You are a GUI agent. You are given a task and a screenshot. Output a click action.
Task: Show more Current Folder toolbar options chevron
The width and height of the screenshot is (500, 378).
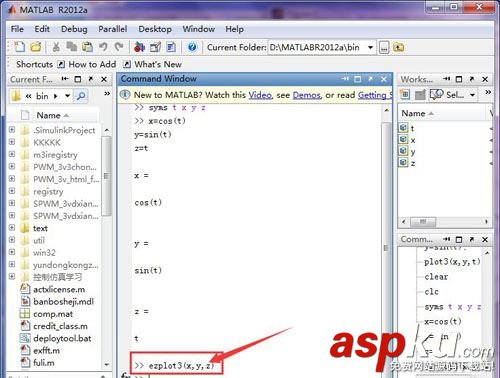(x=107, y=93)
